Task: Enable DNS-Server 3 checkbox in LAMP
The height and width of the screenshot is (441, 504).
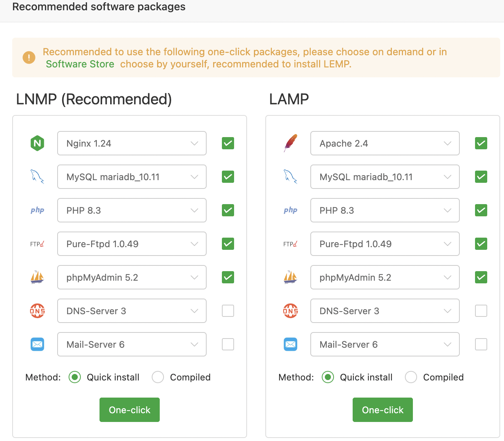Action: tap(481, 311)
